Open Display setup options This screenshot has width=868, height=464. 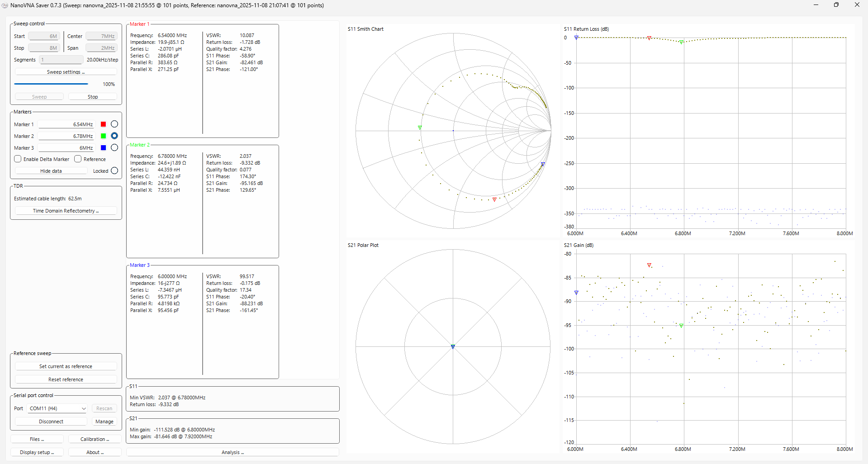(x=37, y=452)
